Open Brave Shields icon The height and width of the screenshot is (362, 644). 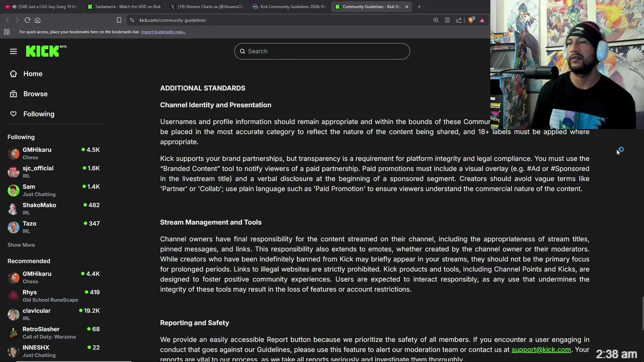pos(471,20)
